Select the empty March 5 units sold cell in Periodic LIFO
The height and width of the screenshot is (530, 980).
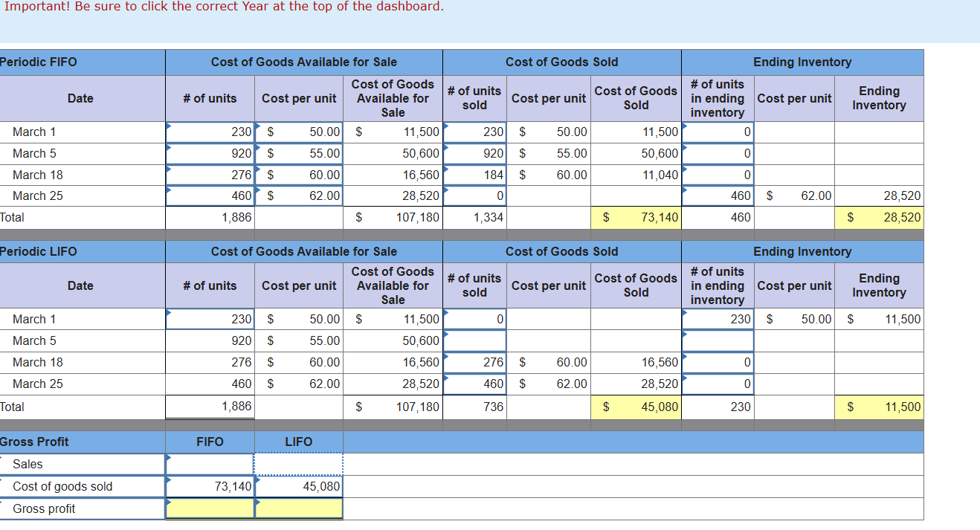[x=474, y=340]
